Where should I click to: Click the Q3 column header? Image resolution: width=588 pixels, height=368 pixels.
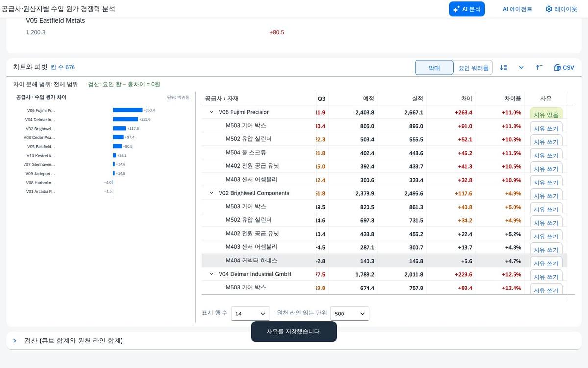coord(321,99)
